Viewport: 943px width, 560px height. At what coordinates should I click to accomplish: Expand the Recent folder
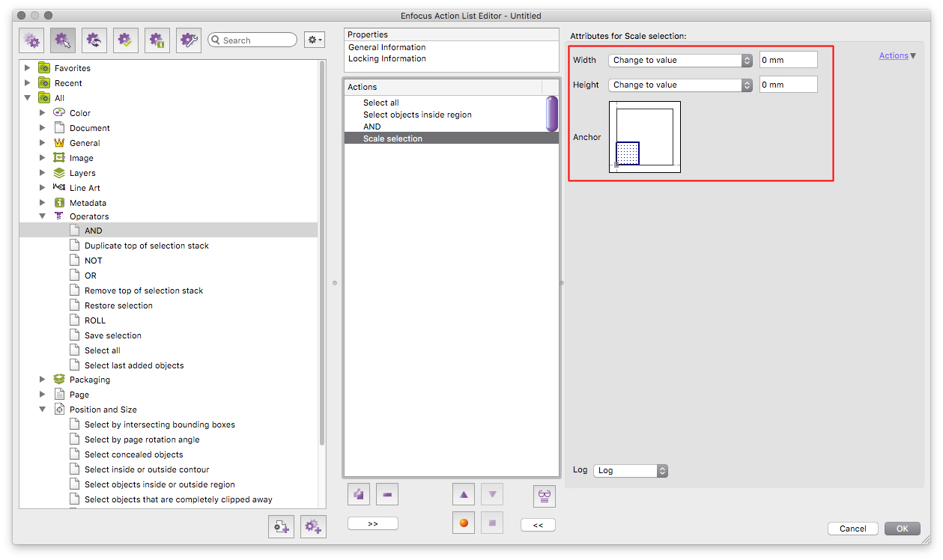point(28,83)
